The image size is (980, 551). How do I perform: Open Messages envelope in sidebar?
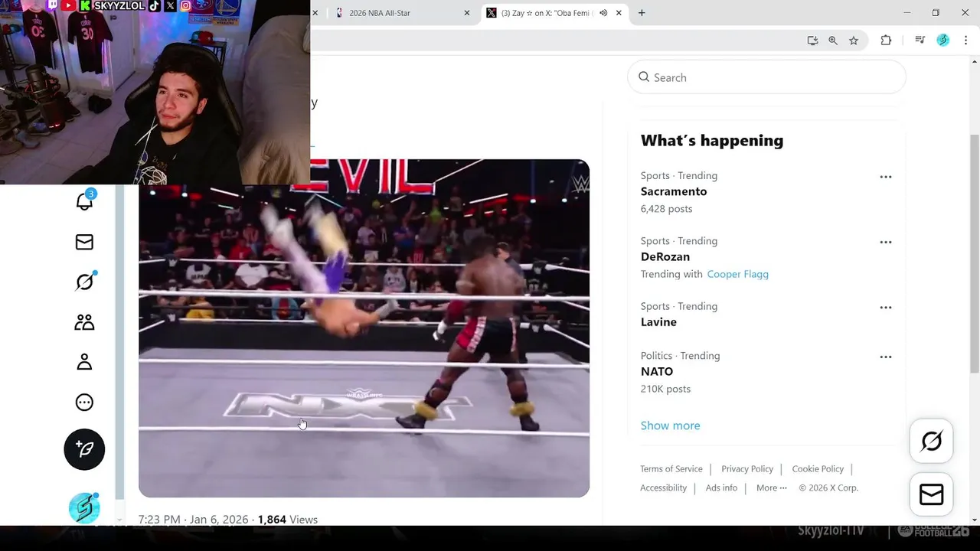[x=84, y=242]
